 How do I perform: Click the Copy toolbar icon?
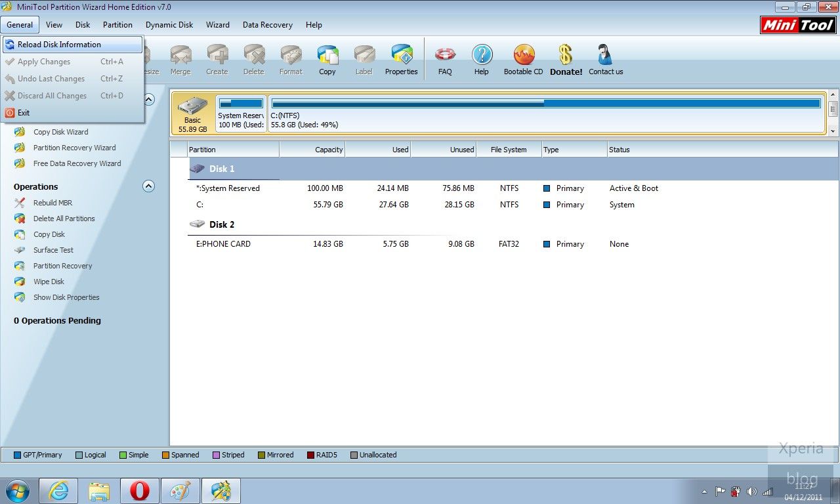pos(327,60)
